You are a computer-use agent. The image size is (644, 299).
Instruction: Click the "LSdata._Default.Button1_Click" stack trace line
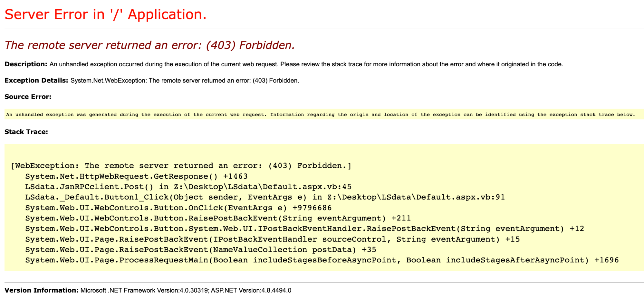click(265, 197)
